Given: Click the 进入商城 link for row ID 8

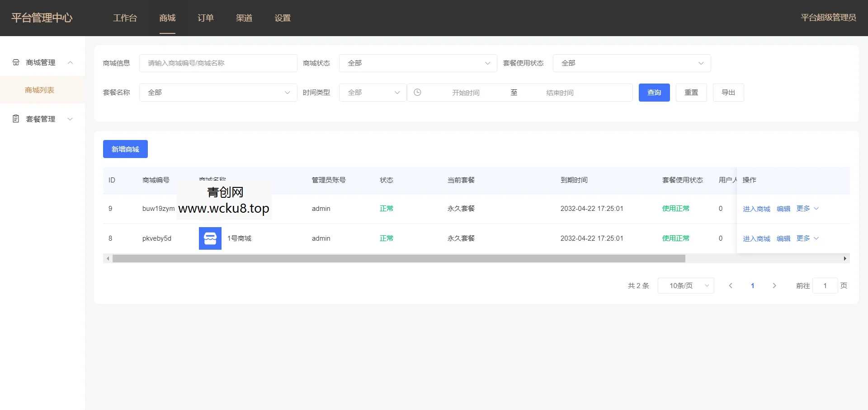Looking at the screenshot, I should pos(756,238).
